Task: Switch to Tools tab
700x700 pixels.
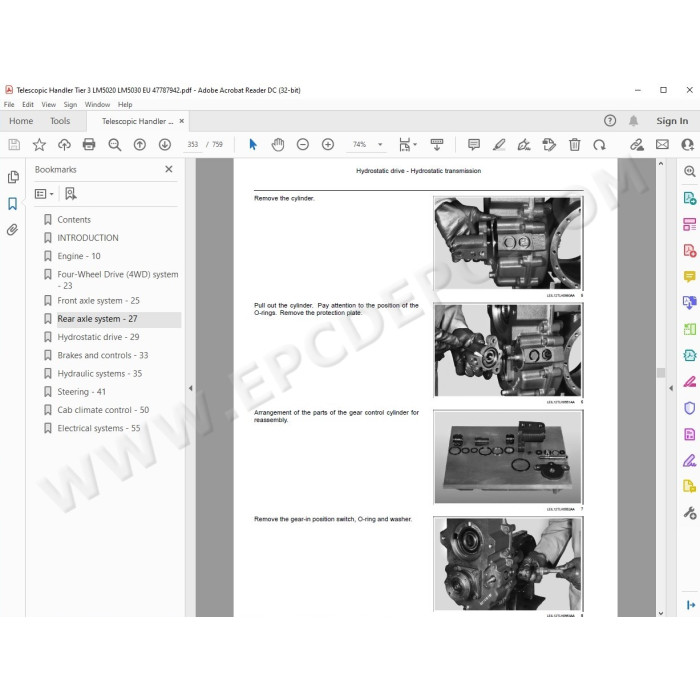Action: [60, 121]
